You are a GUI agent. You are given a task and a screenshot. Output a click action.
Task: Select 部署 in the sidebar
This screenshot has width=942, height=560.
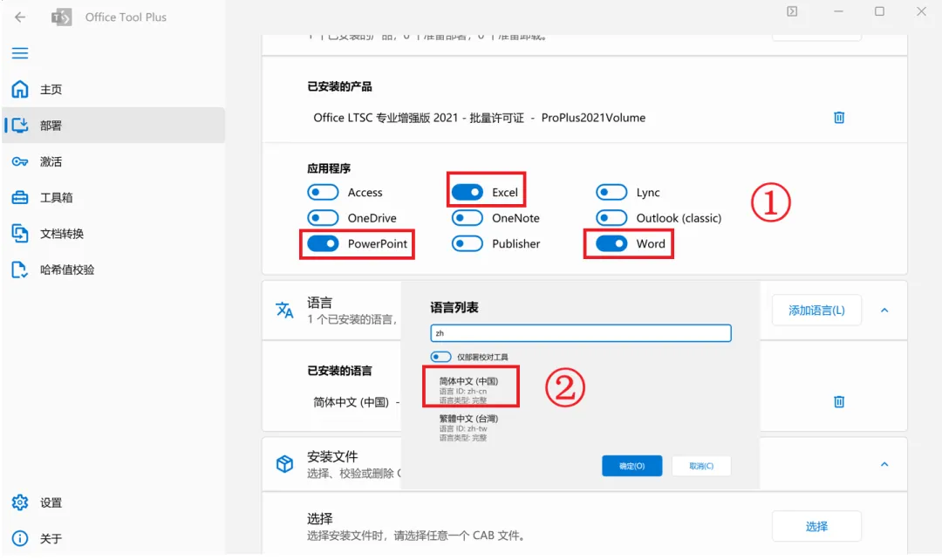click(x=113, y=125)
